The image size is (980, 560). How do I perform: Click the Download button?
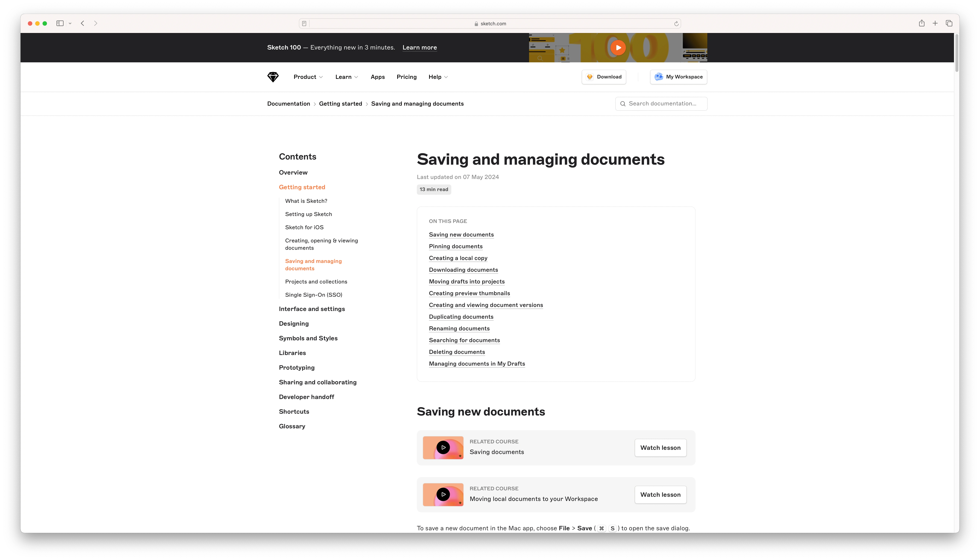604,77
